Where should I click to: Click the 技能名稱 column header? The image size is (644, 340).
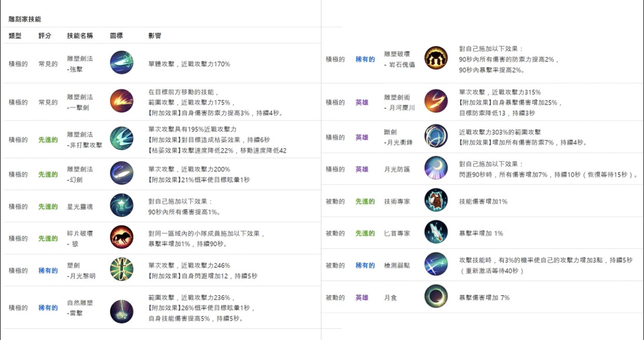pyautogui.click(x=80, y=36)
